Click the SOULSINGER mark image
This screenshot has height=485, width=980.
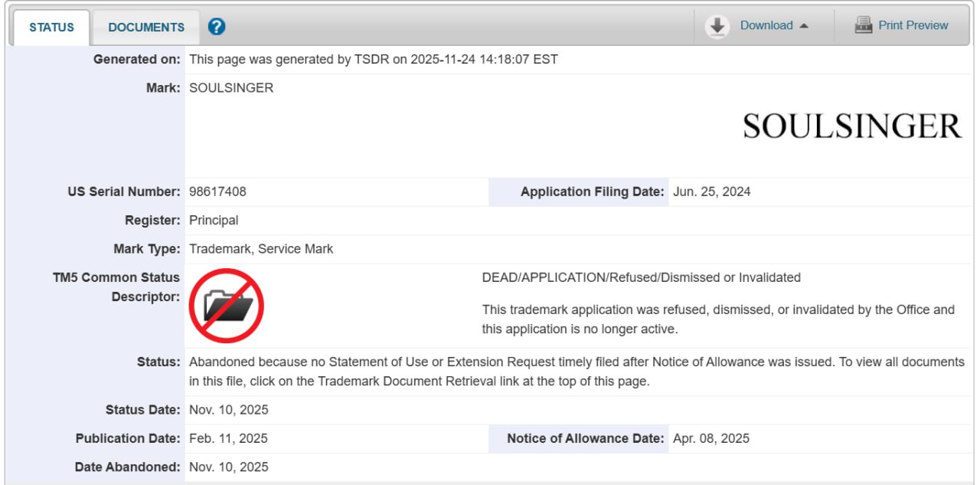(851, 126)
